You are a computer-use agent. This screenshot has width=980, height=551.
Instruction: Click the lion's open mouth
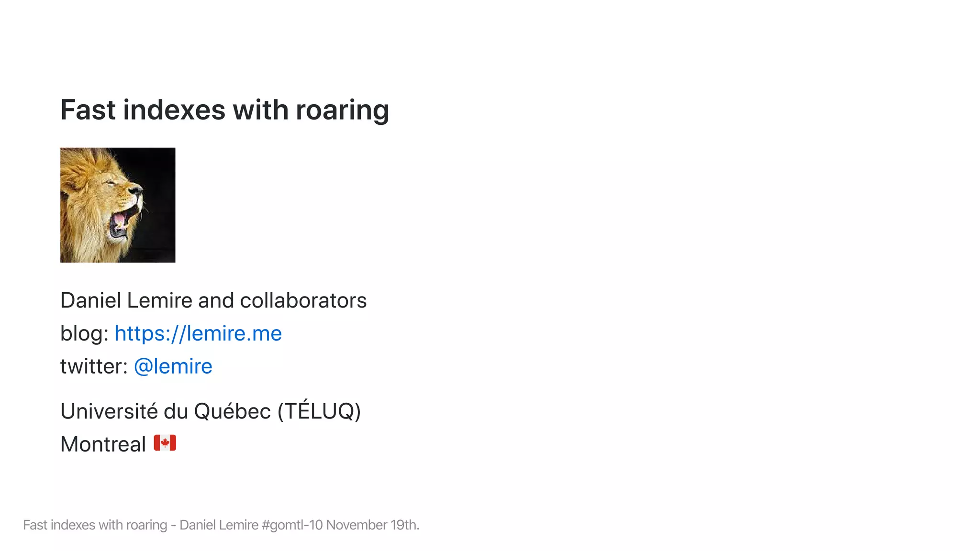pyautogui.click(x=120, y=224)
